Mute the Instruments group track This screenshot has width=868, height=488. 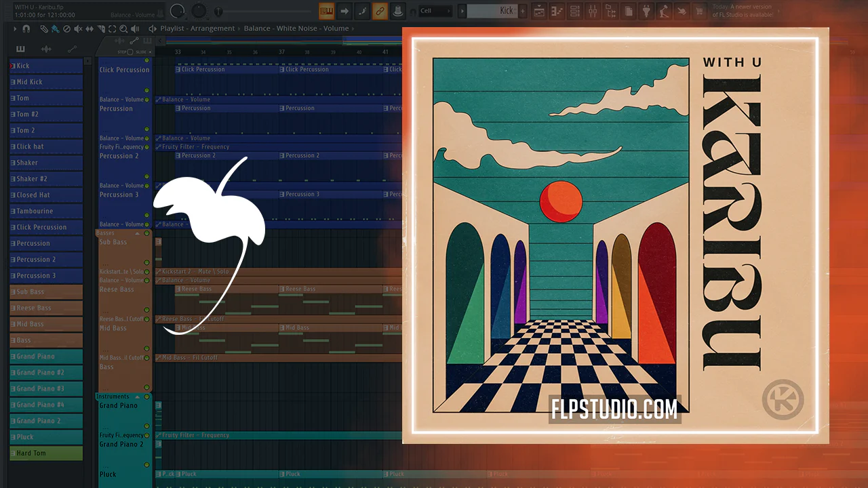146,396
